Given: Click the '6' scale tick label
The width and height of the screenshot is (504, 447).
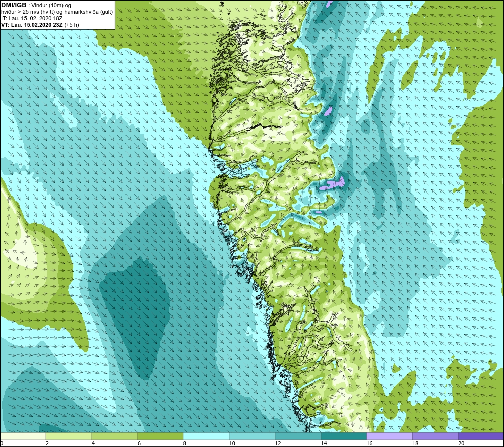Looking at the screenshot, I should point(139,443).
